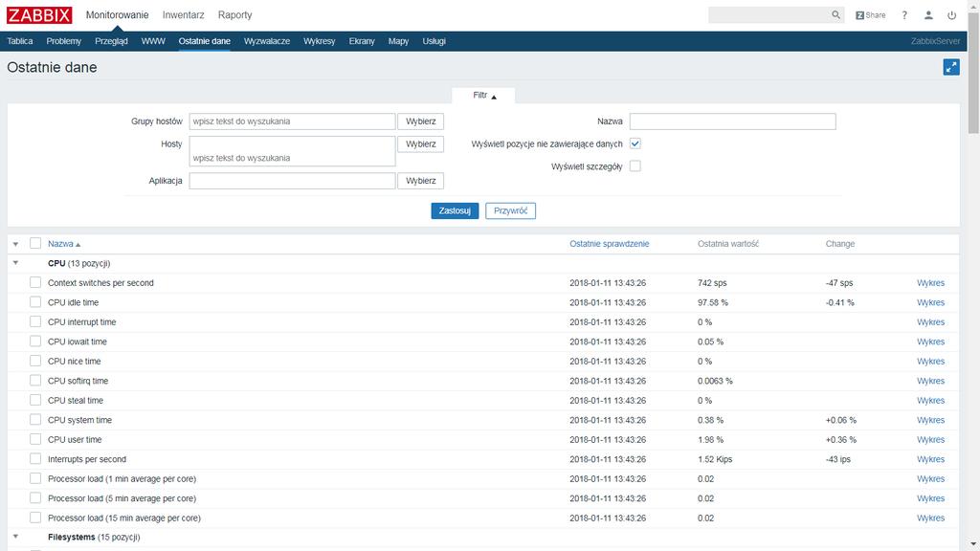This screenshot has height=551, width=980.
Task: Tick the CPU user time checkbox
Action: 35,439
